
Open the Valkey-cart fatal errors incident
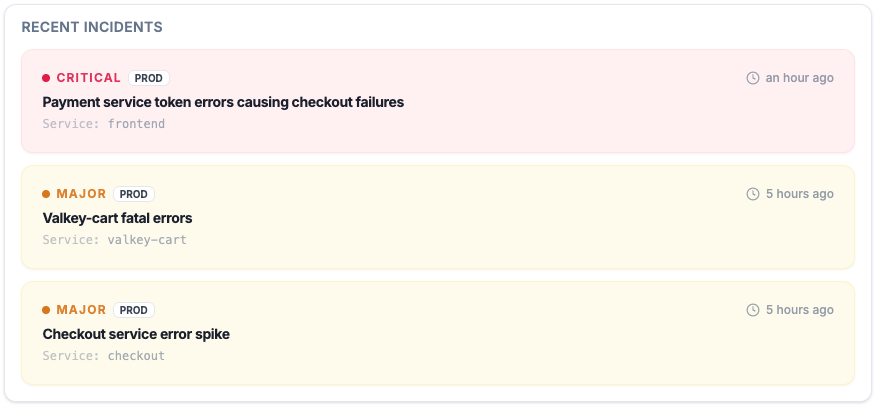coord(117,218)
